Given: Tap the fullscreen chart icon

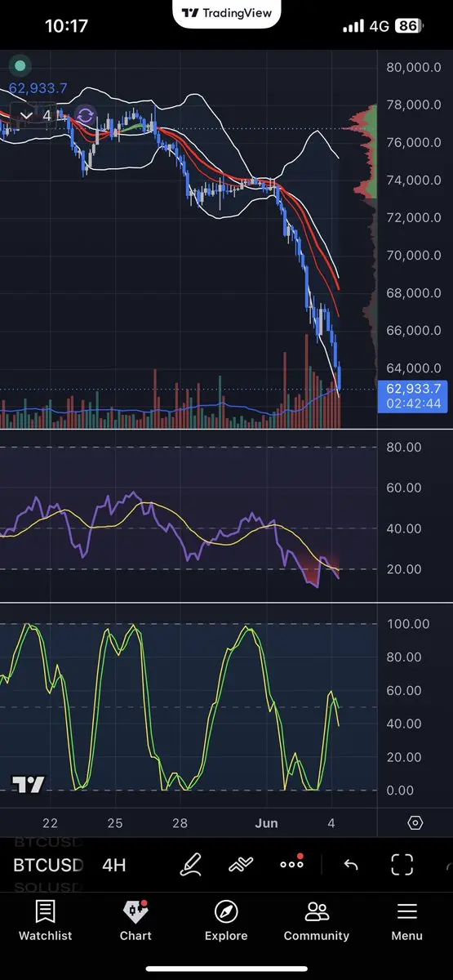Looking at the screenshot, I should [x=402, y=865].
